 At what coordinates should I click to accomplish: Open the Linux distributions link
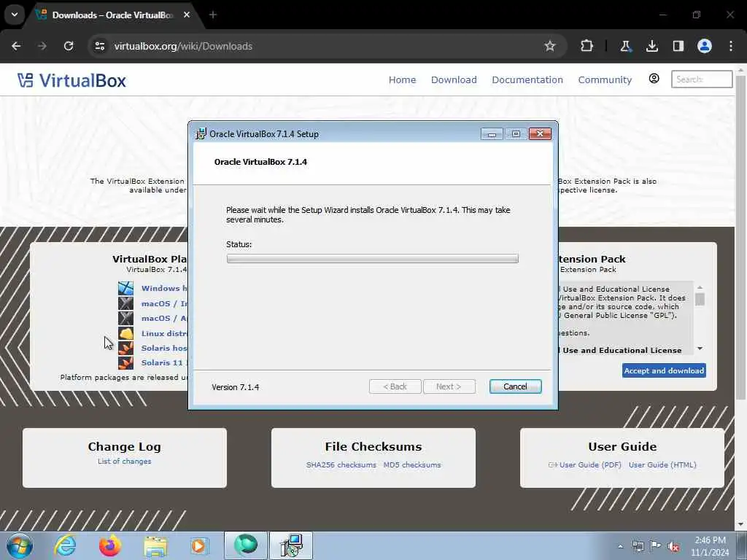click(x=164, y=333)
